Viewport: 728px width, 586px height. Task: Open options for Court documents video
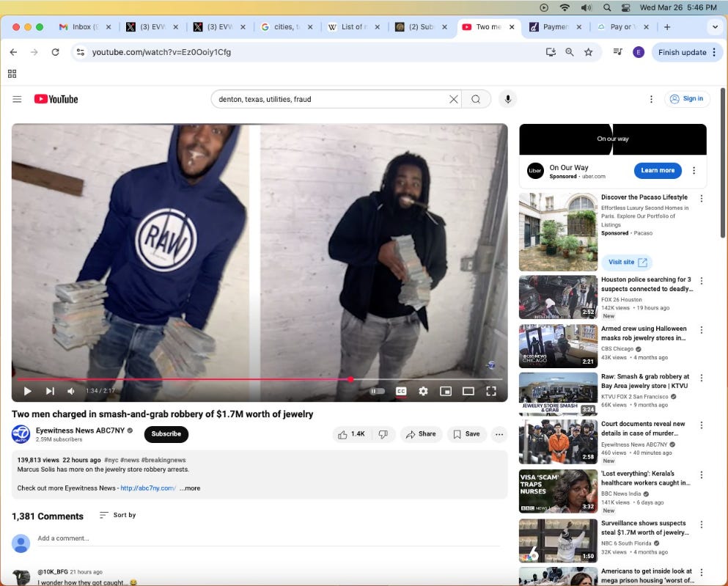click(702, 425)
